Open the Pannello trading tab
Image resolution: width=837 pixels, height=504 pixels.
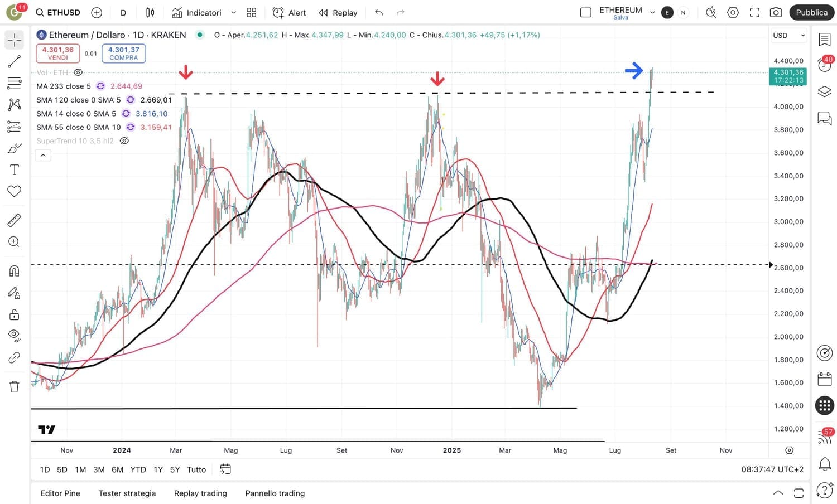275,493
